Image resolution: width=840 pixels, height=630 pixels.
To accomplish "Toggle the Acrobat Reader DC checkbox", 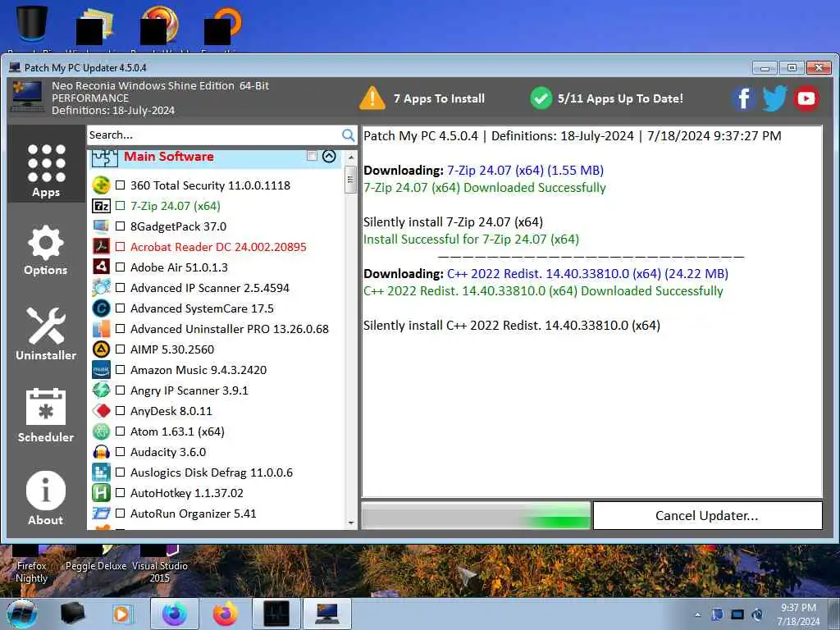I will pos(121,246).
